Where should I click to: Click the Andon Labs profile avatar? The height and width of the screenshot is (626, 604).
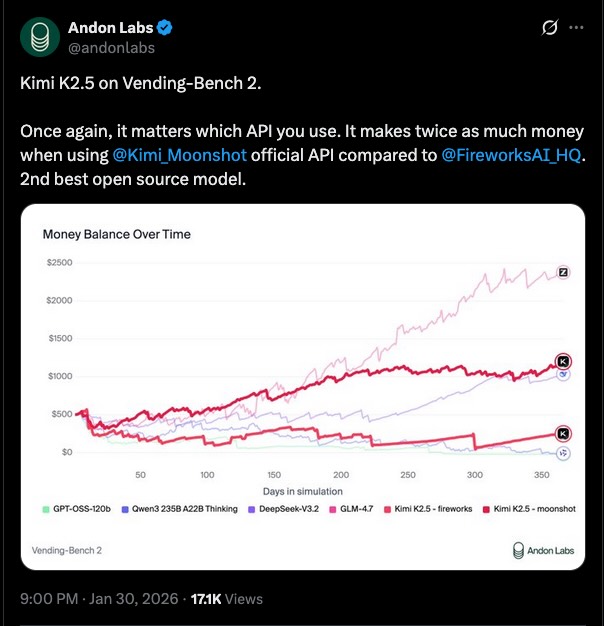coord(38,37)
